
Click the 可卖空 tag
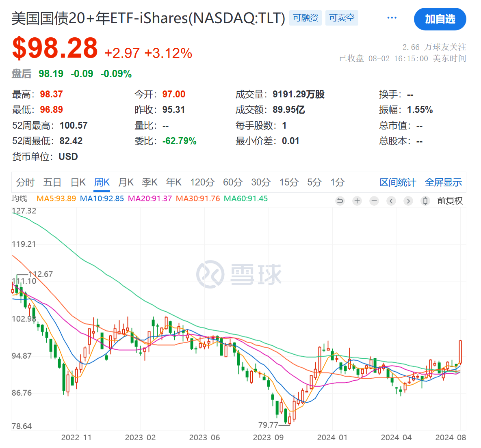[x=342, y=18]
